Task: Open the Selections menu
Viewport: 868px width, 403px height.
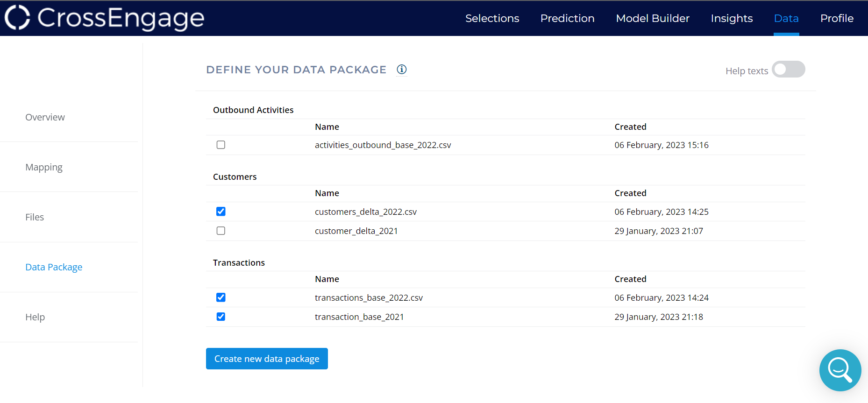Action: pos(492,18)
